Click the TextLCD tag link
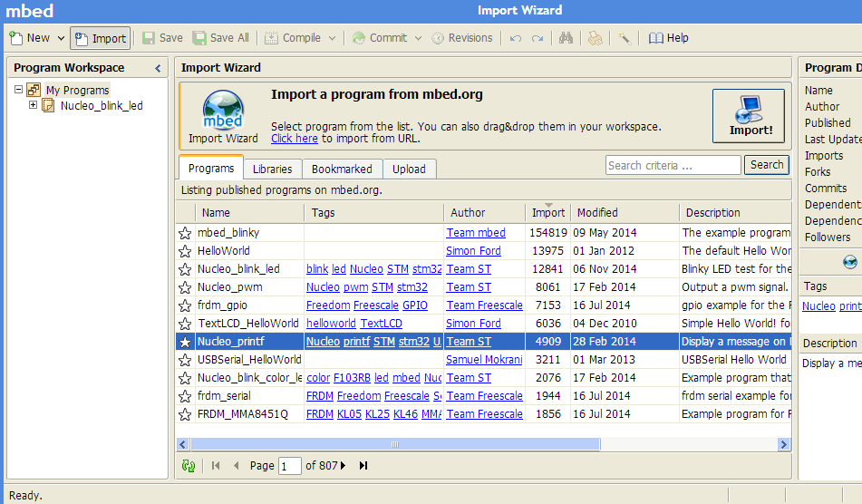 click(381, 324)
